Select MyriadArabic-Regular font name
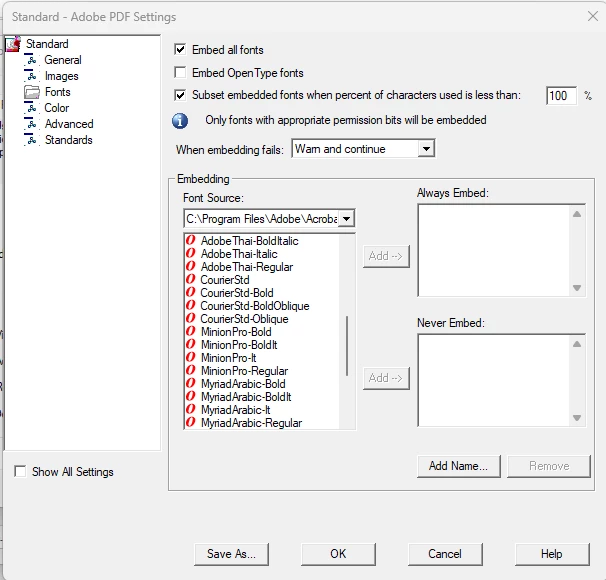Viewport: 606px width, 580px height. pyautogui.click(x=251, y=423)
